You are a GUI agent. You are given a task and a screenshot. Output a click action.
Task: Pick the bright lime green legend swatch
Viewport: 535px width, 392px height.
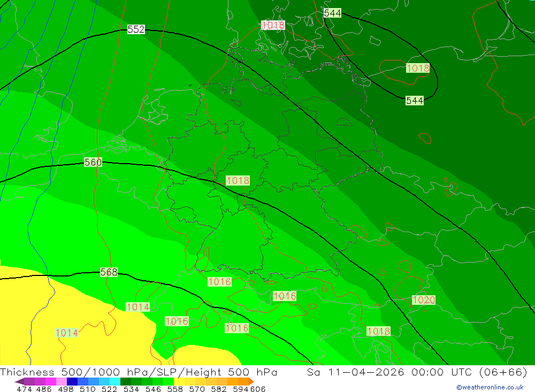[x=169, y=381]
